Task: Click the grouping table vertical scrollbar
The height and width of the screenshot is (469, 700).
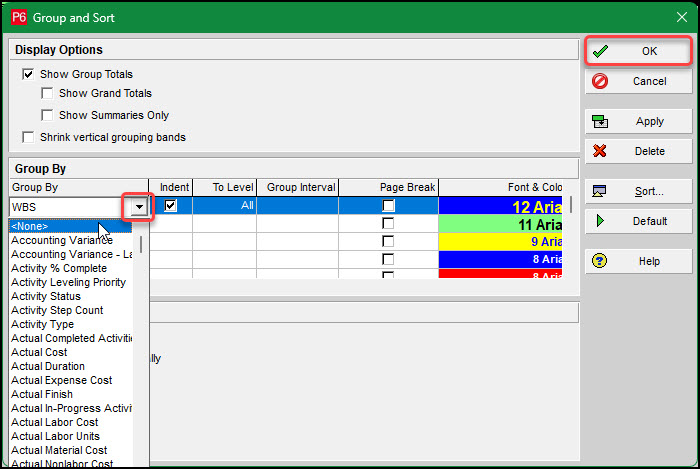Action: pyautogui.click(x=571, y=204)
